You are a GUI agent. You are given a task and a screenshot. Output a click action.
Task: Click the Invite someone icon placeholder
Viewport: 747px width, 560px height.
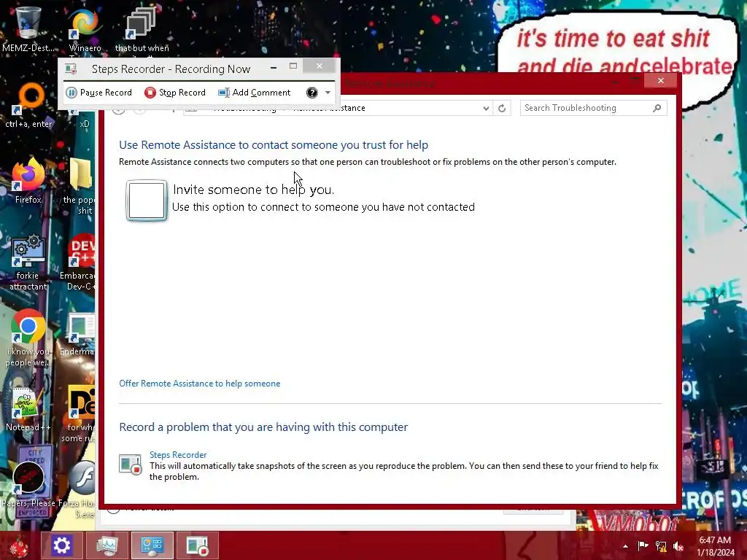146,200
